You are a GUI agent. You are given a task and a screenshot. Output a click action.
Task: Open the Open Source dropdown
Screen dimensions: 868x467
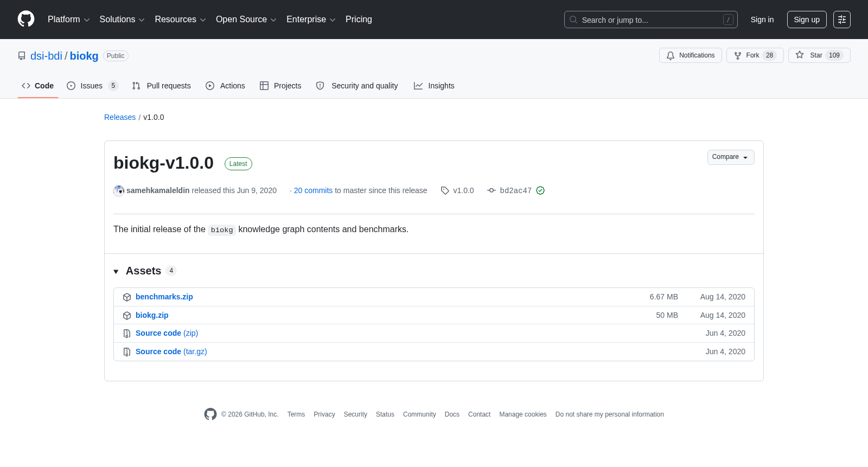[246, 20]
